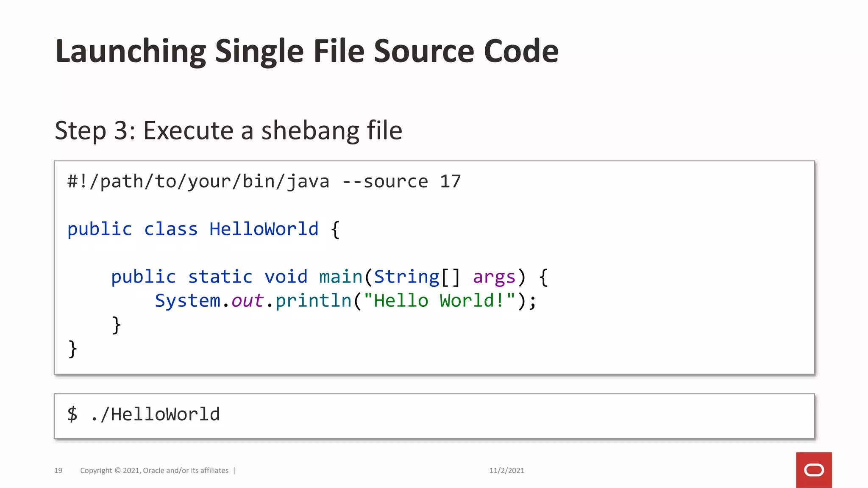Click the shebang line '#!/path/to/your/bin/java --source 17'
The image size is (868, 488).
(264, 182)
